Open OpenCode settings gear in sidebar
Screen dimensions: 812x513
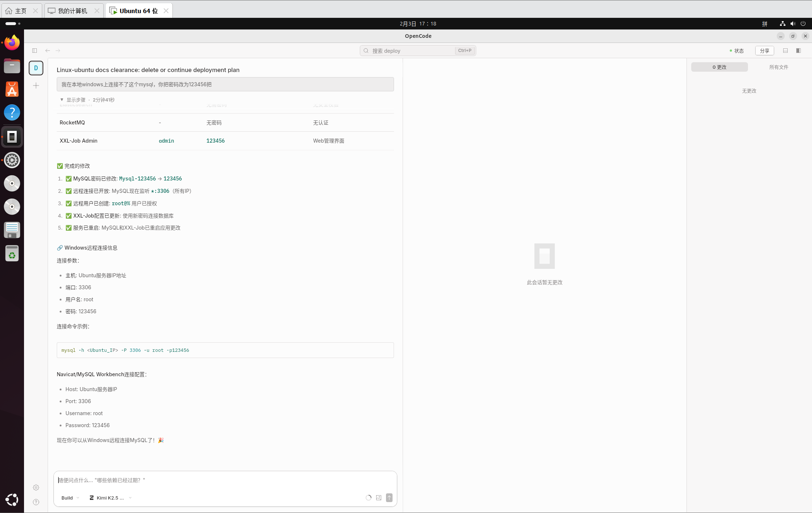[x=36, y=488]
